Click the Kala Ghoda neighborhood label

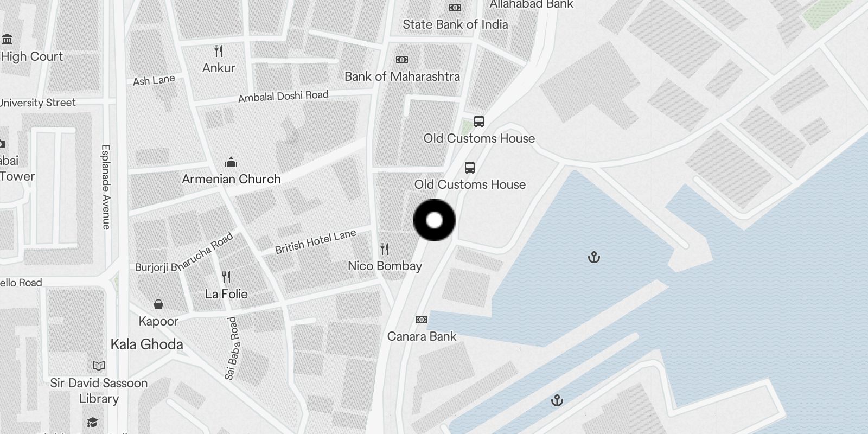pos(147,344)
